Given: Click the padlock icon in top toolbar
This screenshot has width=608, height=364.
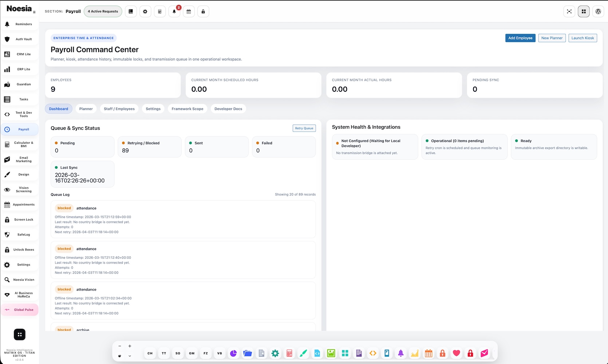Looking at the screenshot, I should [203, 11].
